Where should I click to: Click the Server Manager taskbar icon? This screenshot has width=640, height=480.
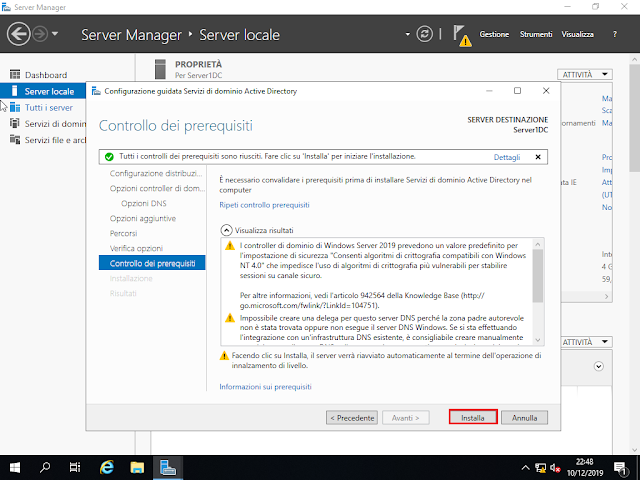[x=168, y=467]
